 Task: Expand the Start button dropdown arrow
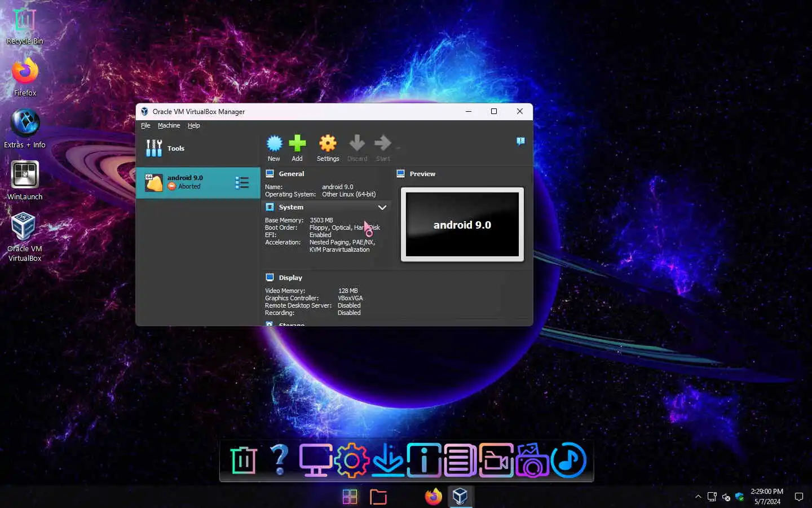coord(398,148)
